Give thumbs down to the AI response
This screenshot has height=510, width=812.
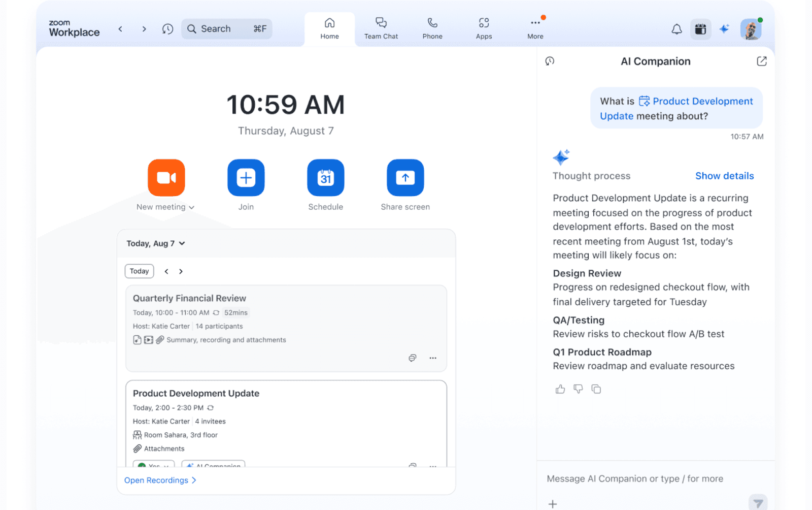[578, 389]
